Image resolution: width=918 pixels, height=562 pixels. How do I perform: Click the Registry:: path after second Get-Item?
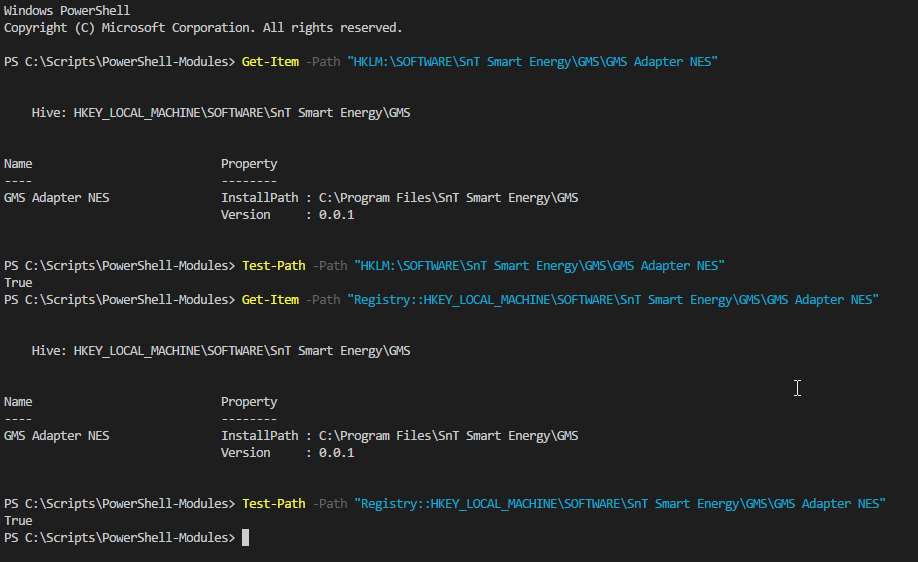(x=613, y=300)
